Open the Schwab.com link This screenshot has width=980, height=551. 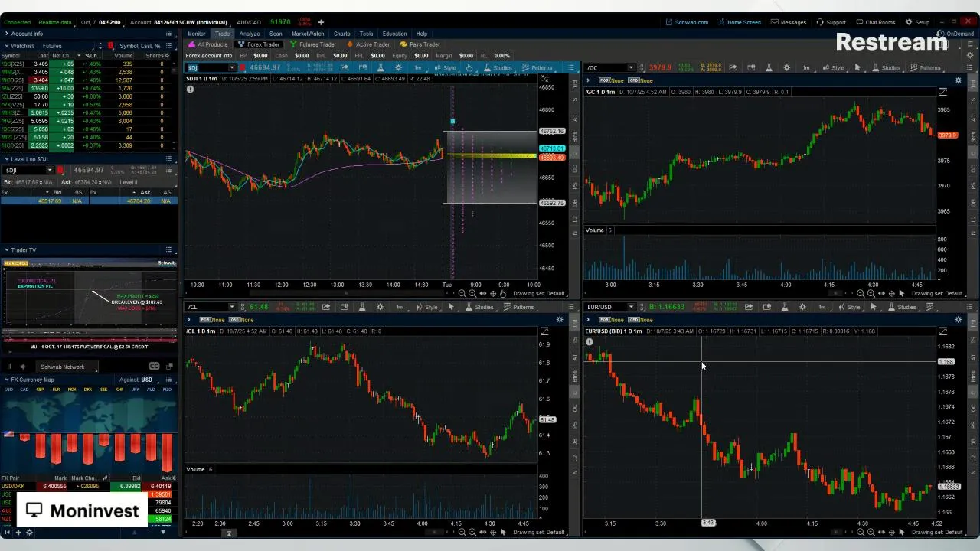[687, 22]
